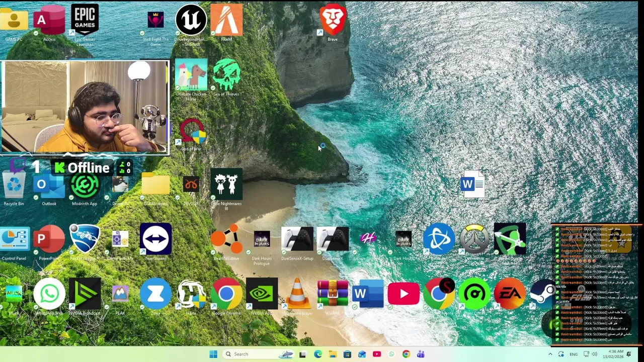Open the Stick Fight The Game icon

155,20
